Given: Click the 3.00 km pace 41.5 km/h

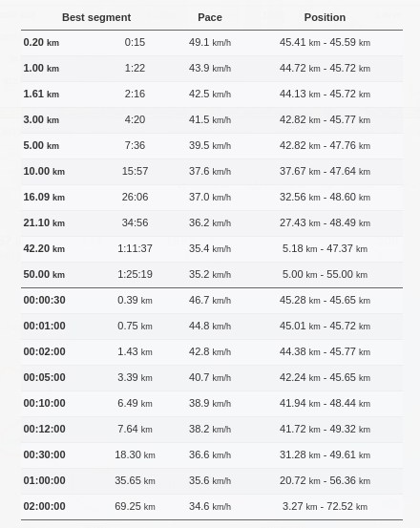Looking at the screenshot, I should 210,120.
